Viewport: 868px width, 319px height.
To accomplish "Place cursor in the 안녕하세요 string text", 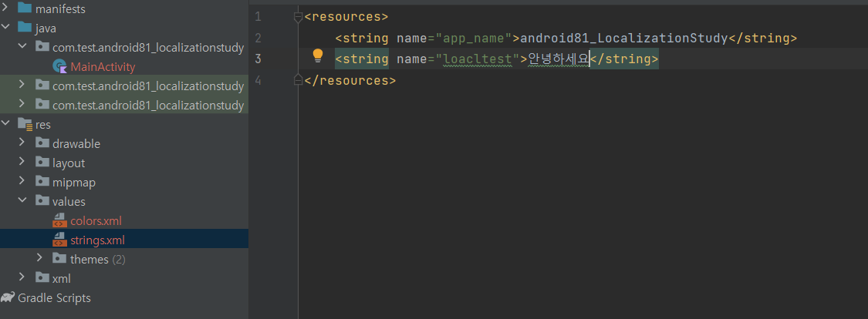I will pos(558,59).
